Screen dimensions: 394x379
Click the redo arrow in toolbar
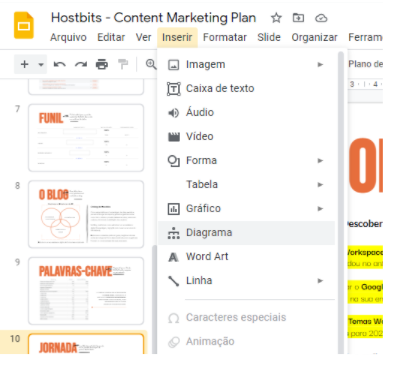click(x=81, y=64)
